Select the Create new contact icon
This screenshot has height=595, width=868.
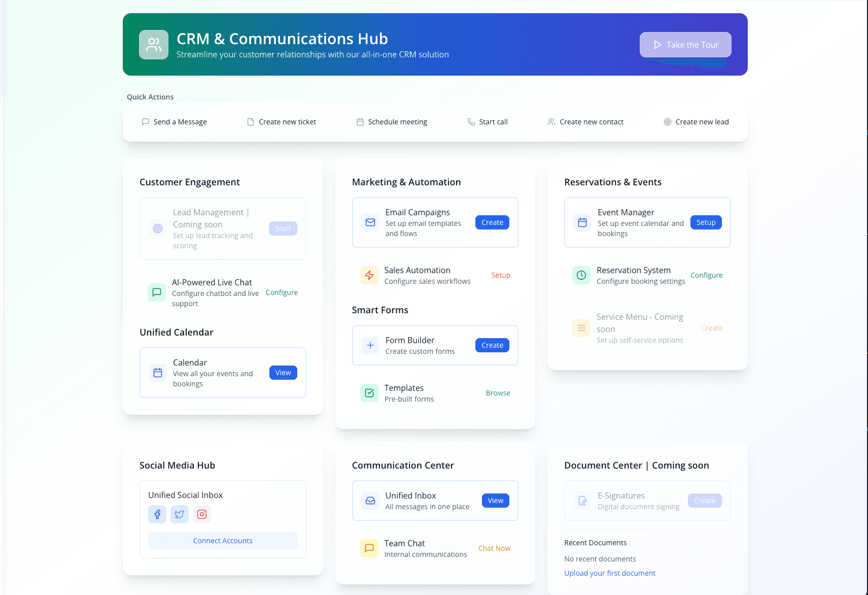click(551, 121)
